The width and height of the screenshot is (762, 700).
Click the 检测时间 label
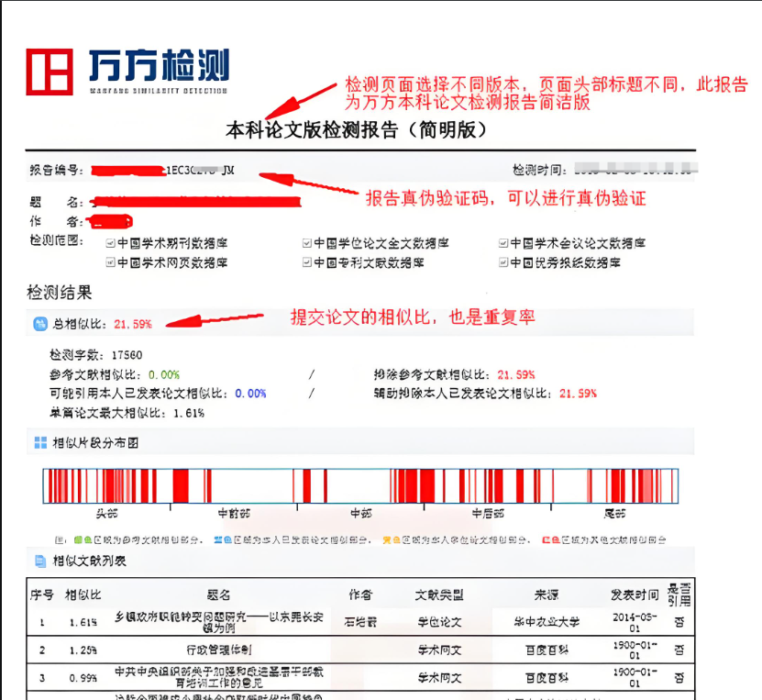540,170
